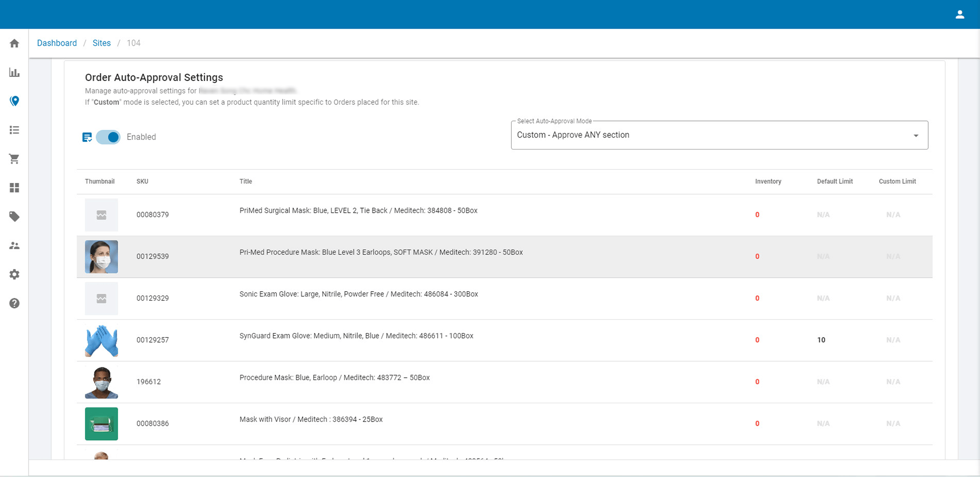The height and width of the screenshot is (477, 980).
Task: Click the dropdown arrow for approval mode
Action: click(915, 135)
